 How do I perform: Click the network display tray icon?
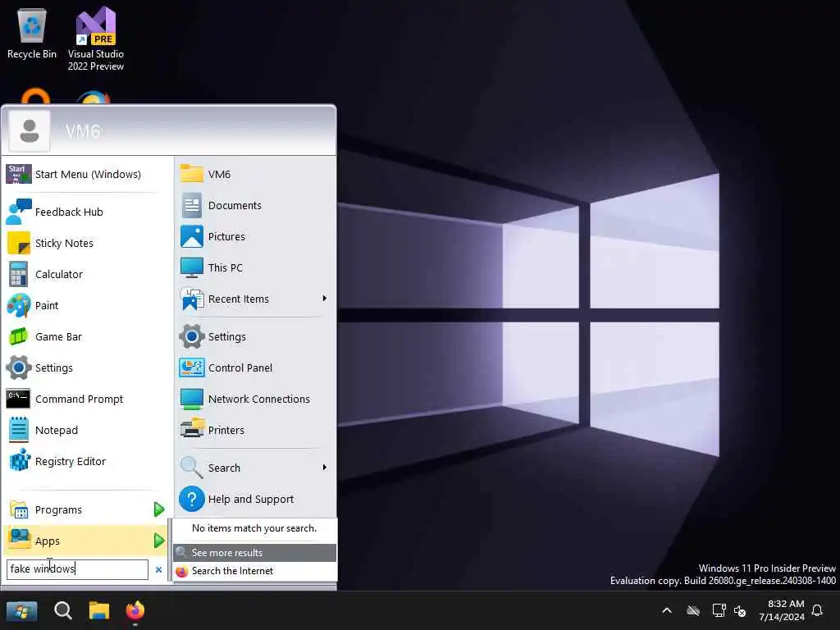click(719, 610)
